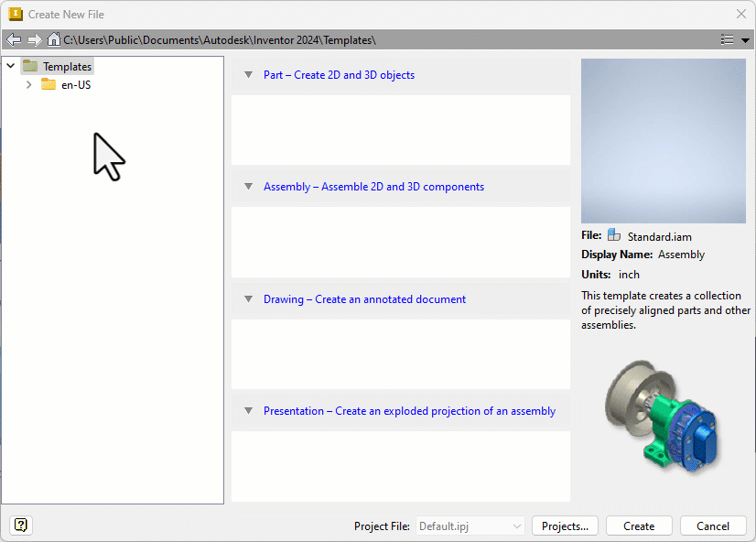This screenshot has width=756, height=542.
Task: Click the home folder icon in path bar
Action: [x=53, y=39]
